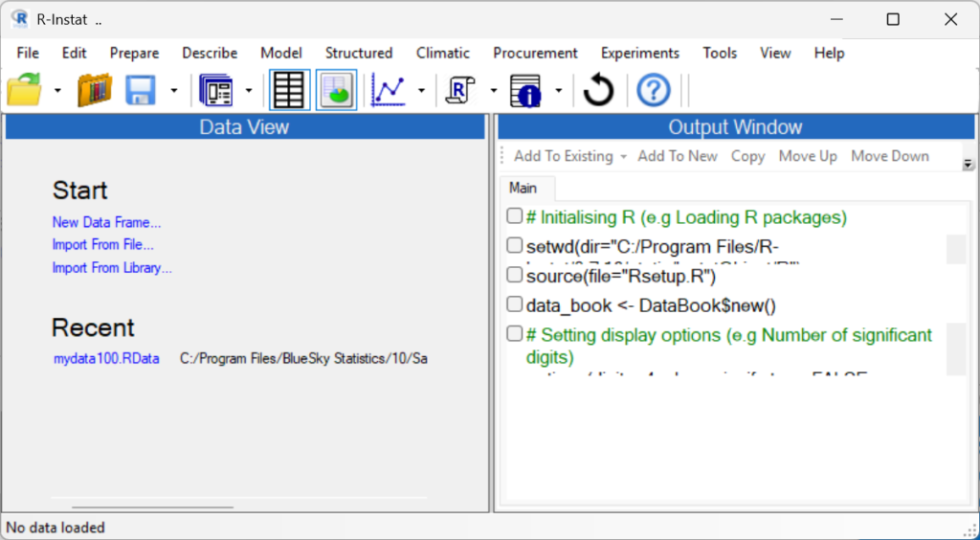Toggle the output window pie chart icon
980x540 pixels.
(x=337, y=91)
